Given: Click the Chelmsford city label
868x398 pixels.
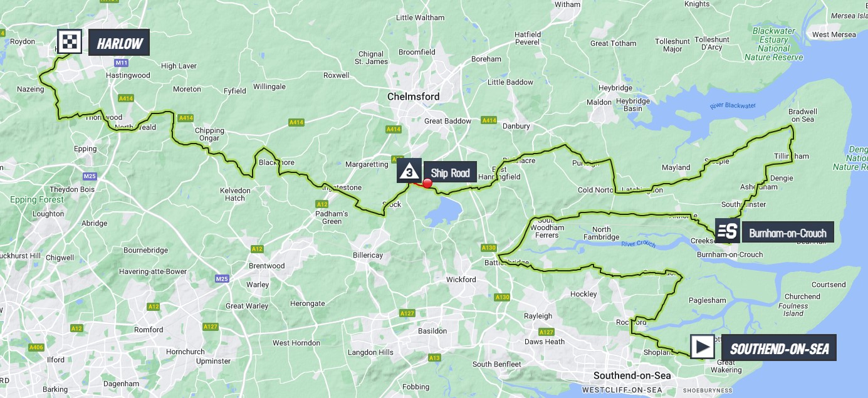Looking at the screenshot, I should pyautogui.click(x=414, y=97).
